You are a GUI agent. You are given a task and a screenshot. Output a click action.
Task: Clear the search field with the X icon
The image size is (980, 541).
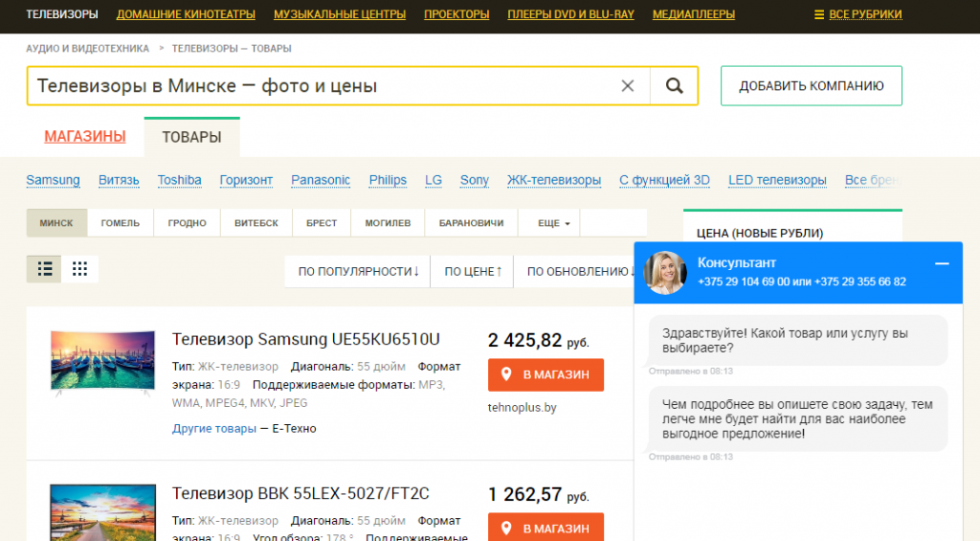628,85
